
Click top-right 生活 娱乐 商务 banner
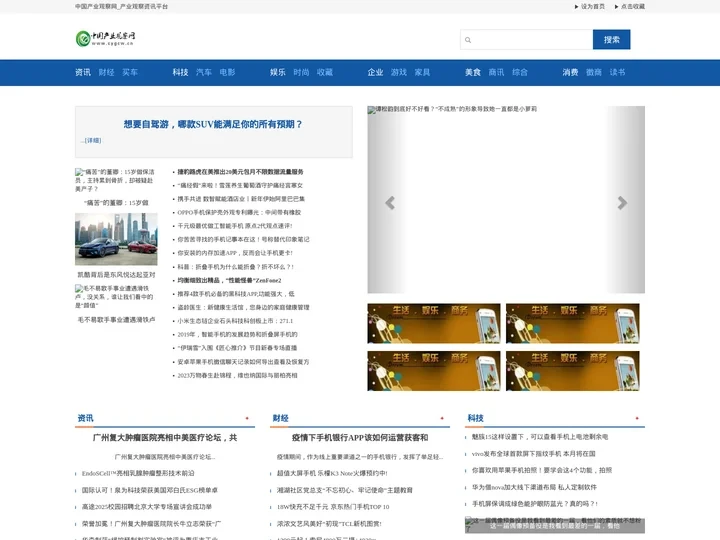click(573, 323)
